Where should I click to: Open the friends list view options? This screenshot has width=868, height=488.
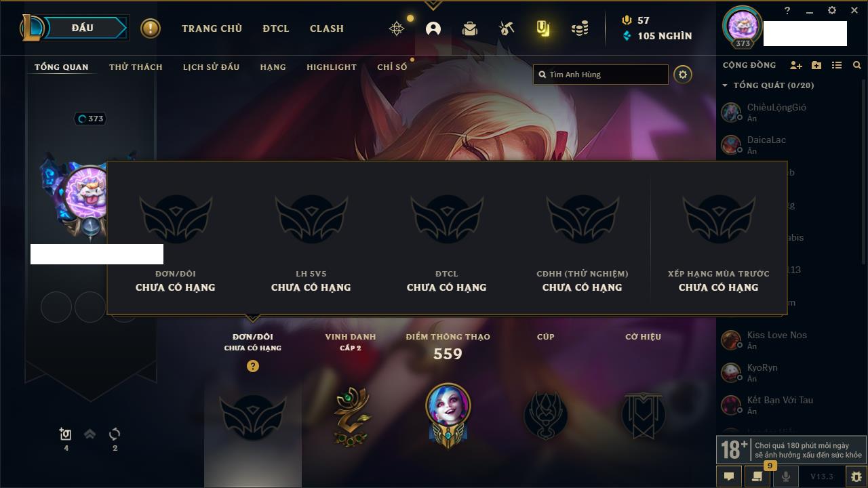837,65
